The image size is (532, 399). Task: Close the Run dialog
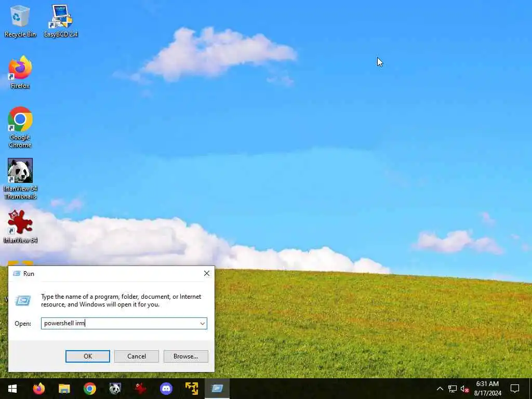pos(207,273)
